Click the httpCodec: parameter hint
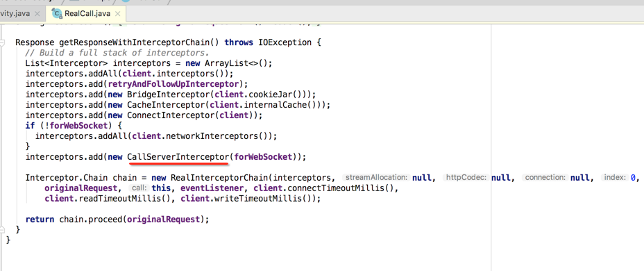This screenshot has height=271, width=644. click(x=466, y=178)
